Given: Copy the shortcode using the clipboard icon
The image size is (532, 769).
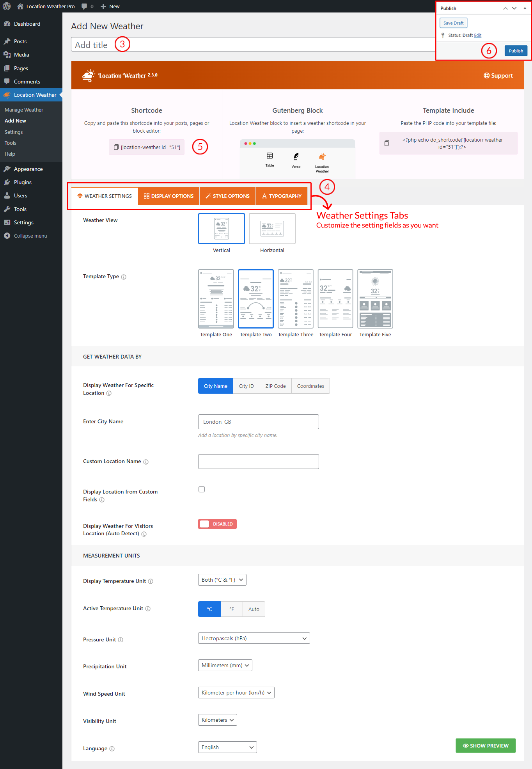Looking at the screenshot, I should click(116, 147).
